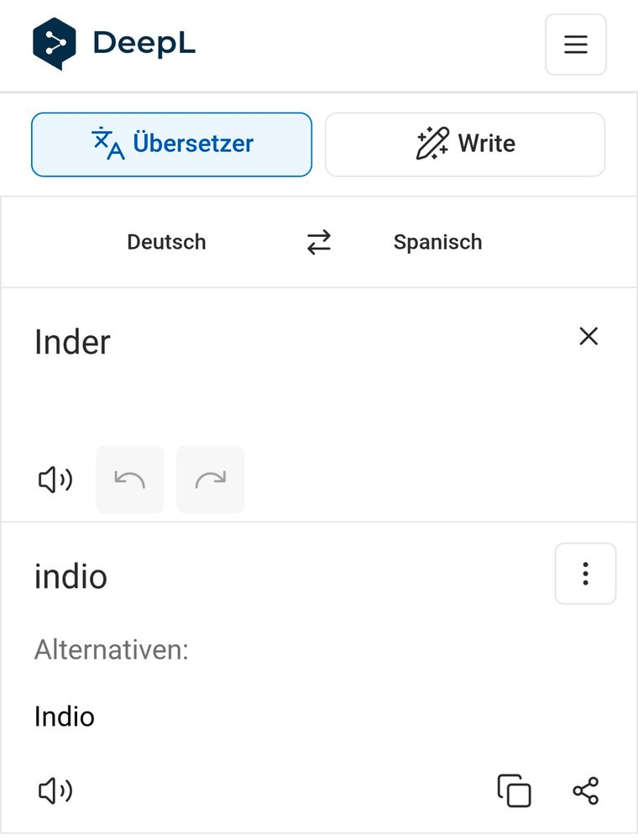This screenshot has height=840, width=638.
Task: Open the three-dot menu next to indio
Action: pyautogui.click(x=585, y=574)
